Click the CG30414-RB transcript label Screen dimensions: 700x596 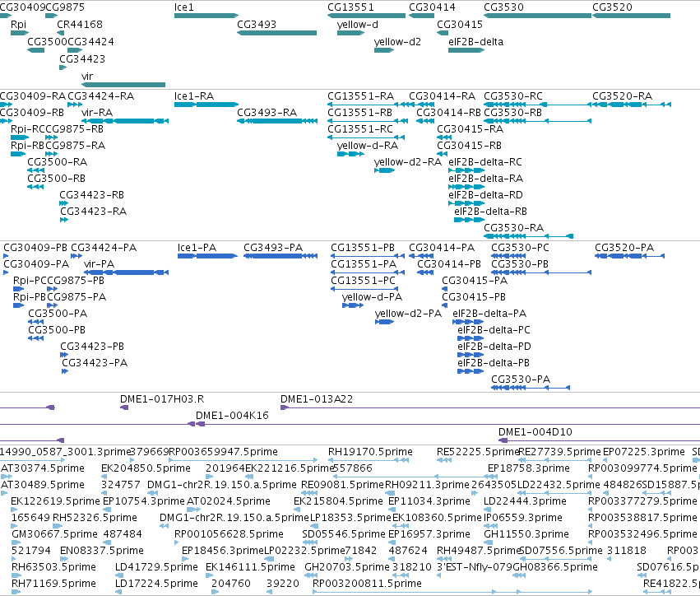(448, 113)
